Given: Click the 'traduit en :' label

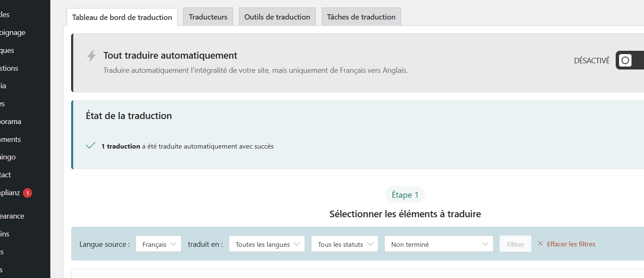Looking at the screenshot, I should coord(205,244).
